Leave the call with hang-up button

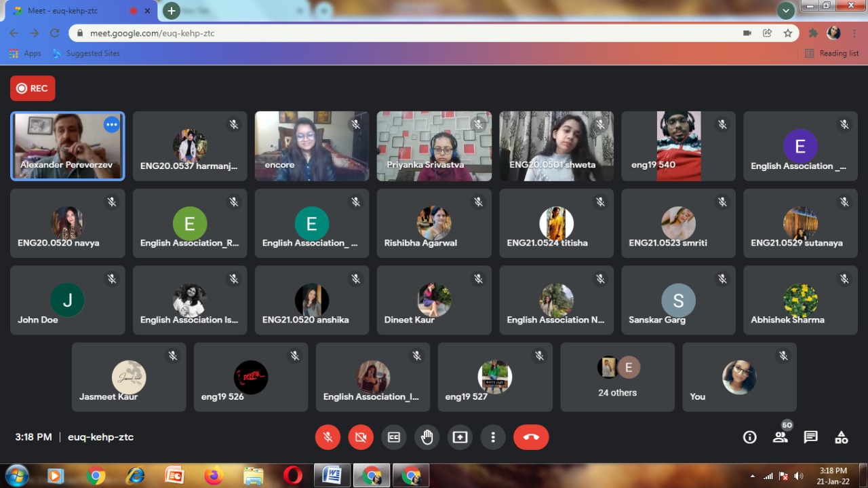click(530, 438)
